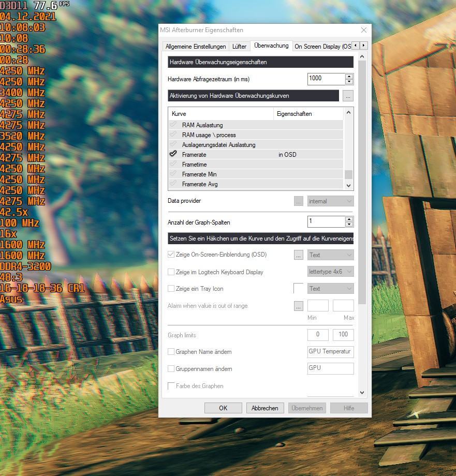The height and width of the screenshot is (476, 456).
Task: Enable the Framerate Avg graph checkmark
Action: click(173, 183)
